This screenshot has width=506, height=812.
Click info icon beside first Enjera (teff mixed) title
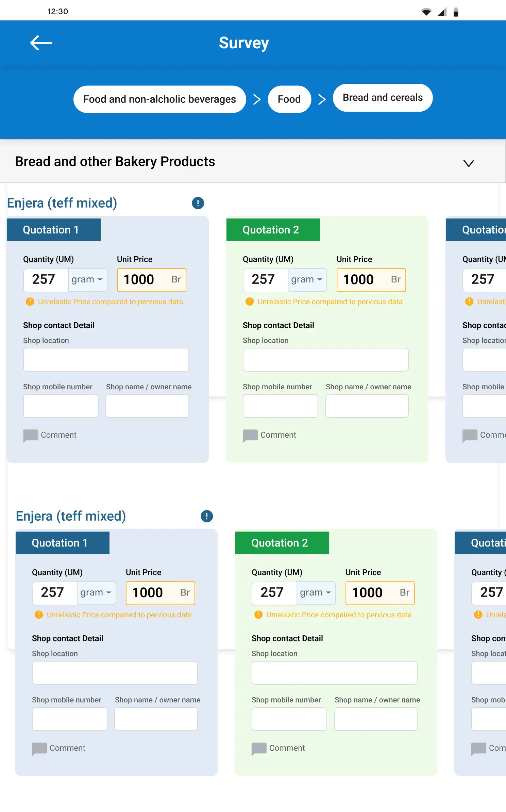pos(198,203)
